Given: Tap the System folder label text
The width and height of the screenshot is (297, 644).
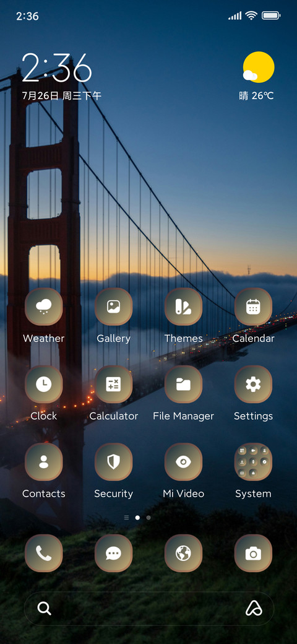Looking at the screenshot, I should pyautogui.click(x=253, y=494).
